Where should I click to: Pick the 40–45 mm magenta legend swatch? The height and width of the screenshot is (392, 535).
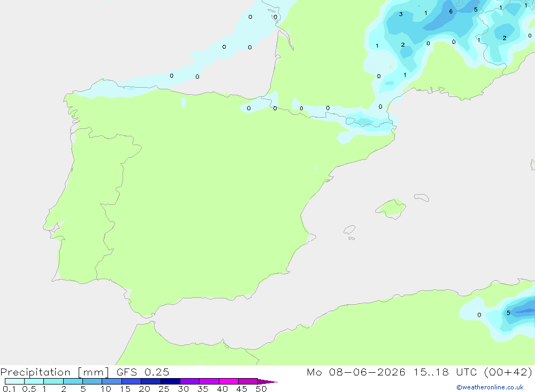point(228,381)
